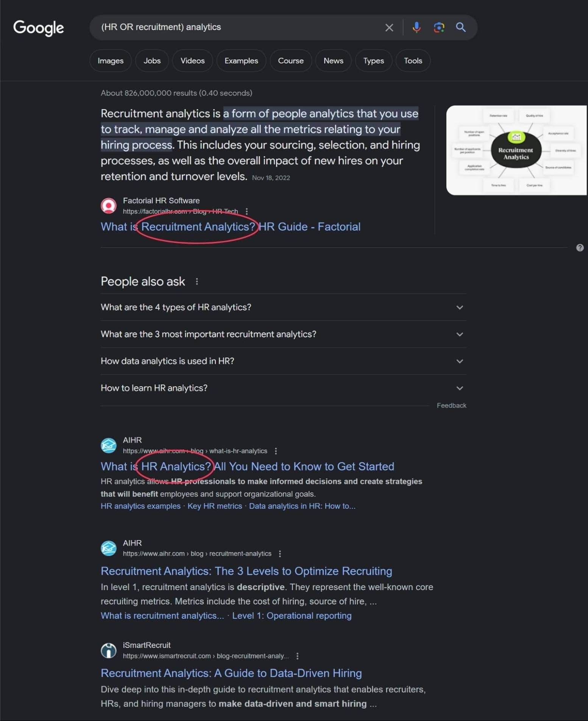Click the Recruitment Analytics diagram thumbnail
Image resolution: width=588 pixels, height=721 pixels.
tap(516, 150)
